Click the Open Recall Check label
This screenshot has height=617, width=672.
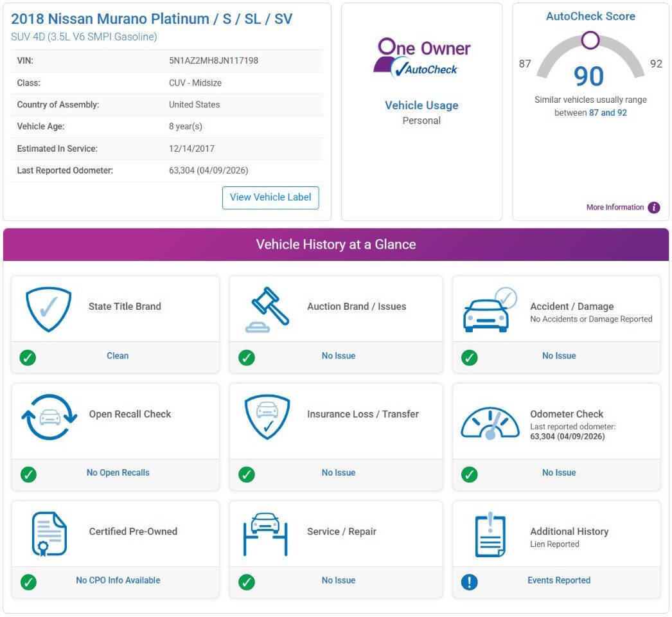(x=130, y=414)
